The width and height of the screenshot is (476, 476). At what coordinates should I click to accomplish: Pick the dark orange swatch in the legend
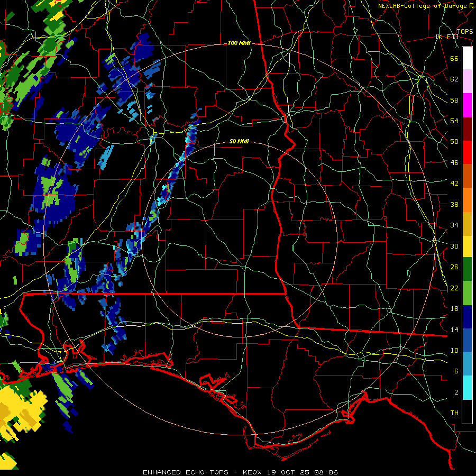[x=467, y=176]
